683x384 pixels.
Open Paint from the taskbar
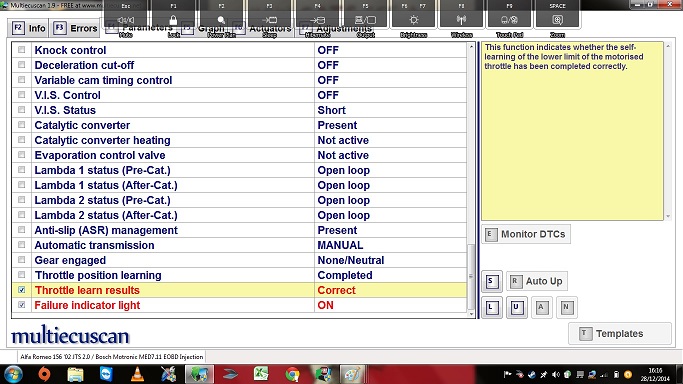352,374
